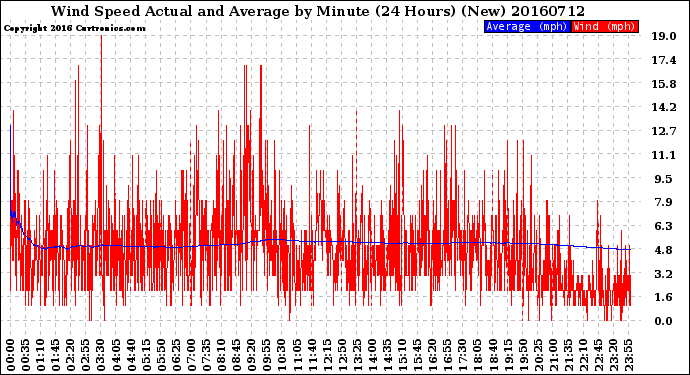Viewport: 690px width, 375px height.
Task: Click the 23:20 time axis label
Action: point(613,355)
